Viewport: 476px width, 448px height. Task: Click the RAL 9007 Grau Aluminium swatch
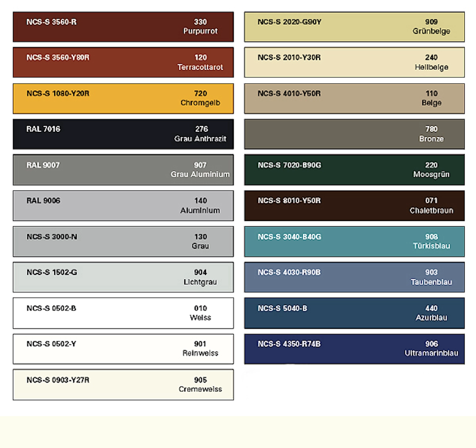[123, 170]
